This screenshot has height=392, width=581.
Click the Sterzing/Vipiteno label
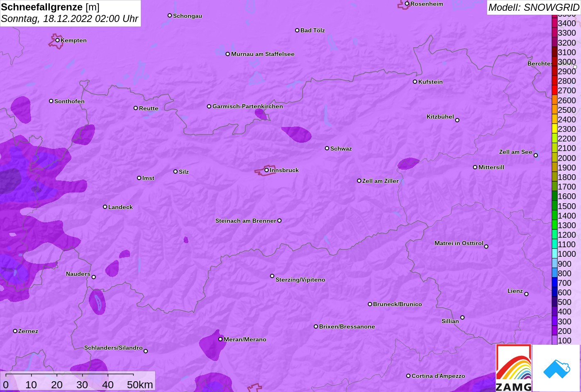coord(300,280)
